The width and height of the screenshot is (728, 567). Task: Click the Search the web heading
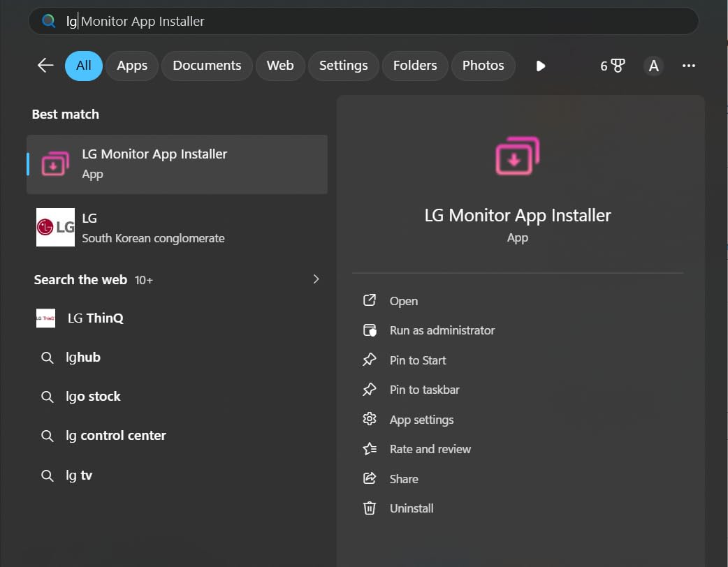[x=80, y=280]
